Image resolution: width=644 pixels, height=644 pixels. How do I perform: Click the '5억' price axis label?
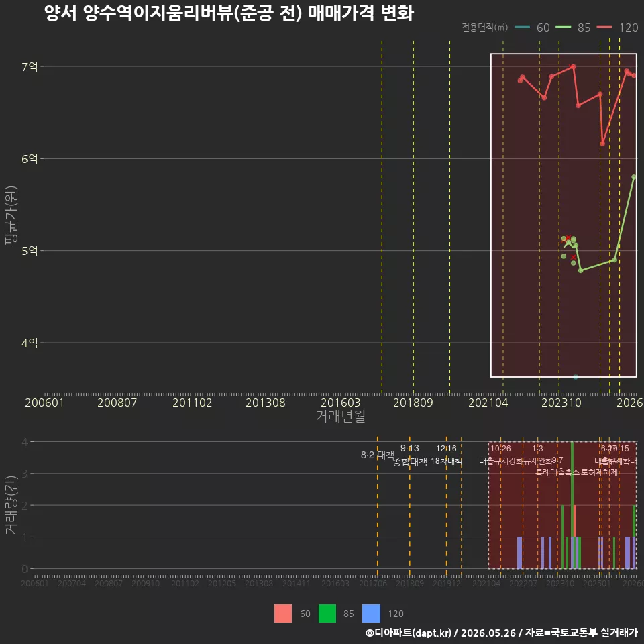30,250
